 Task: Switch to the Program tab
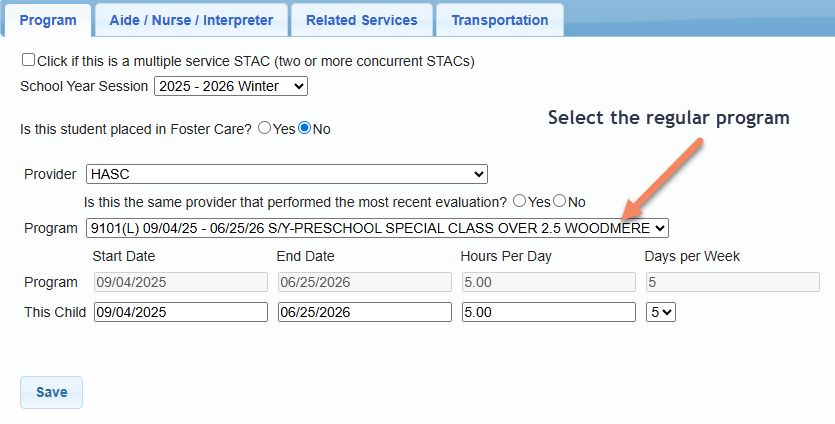48,20
